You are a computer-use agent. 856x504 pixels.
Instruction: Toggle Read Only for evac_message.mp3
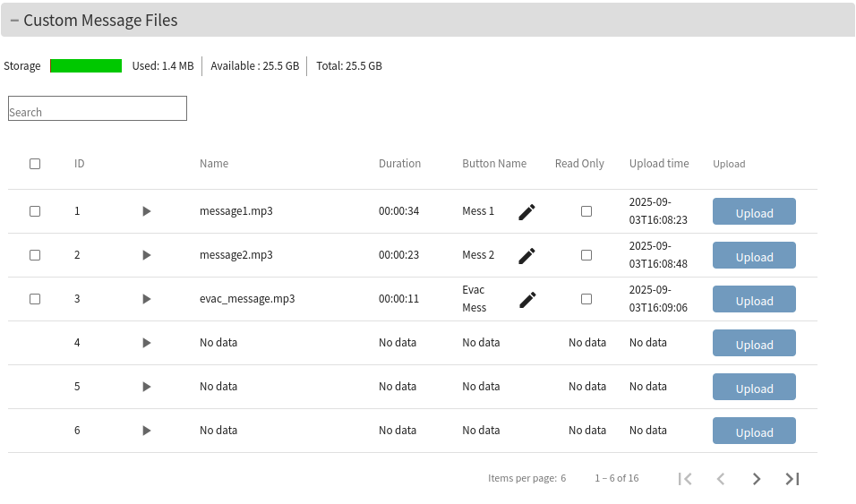coord(586,299)
